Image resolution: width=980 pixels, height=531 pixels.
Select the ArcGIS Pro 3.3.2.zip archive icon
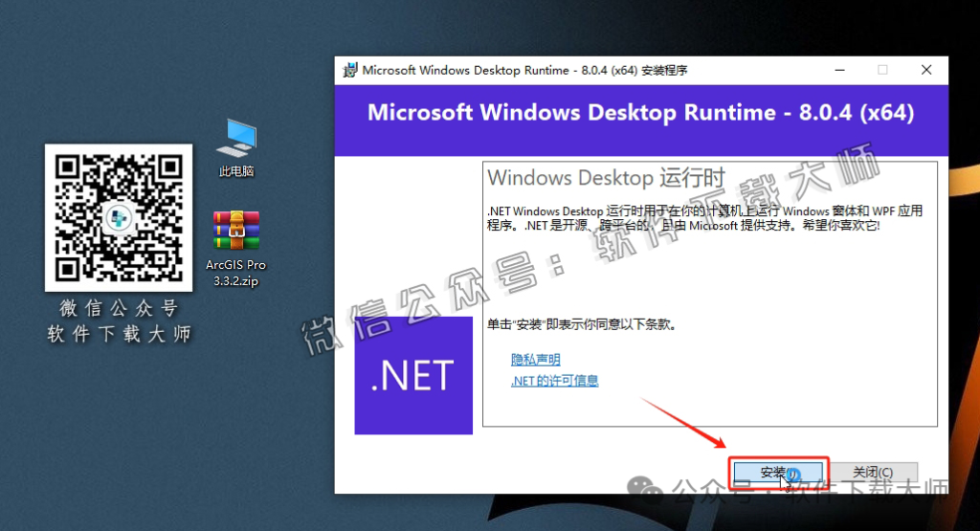pos(236,231)
